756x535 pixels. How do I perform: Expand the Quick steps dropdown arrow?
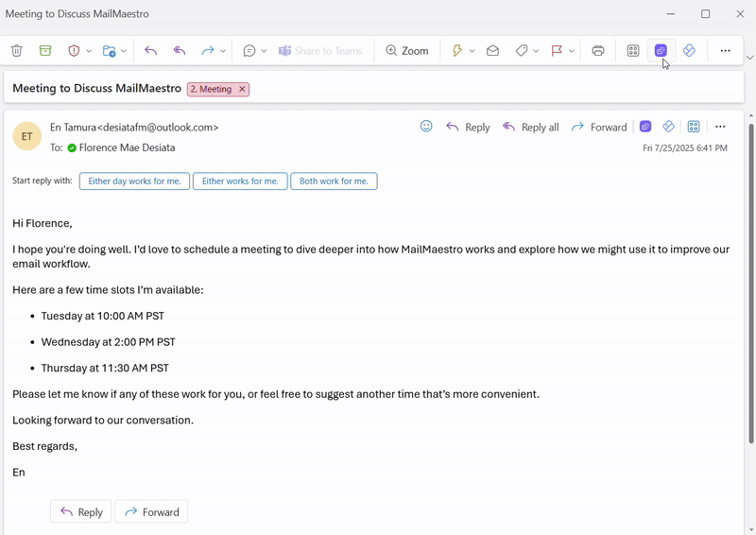click(472, 51)
